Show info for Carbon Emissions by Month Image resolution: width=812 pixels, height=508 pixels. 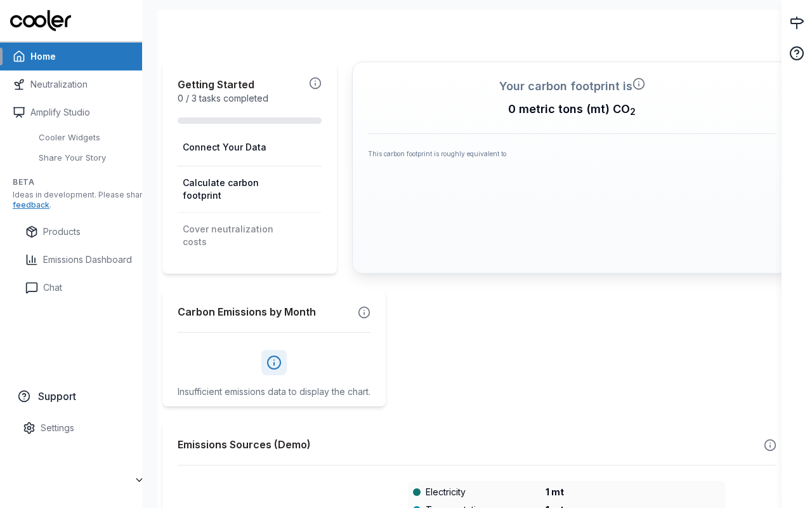[364, 312]
